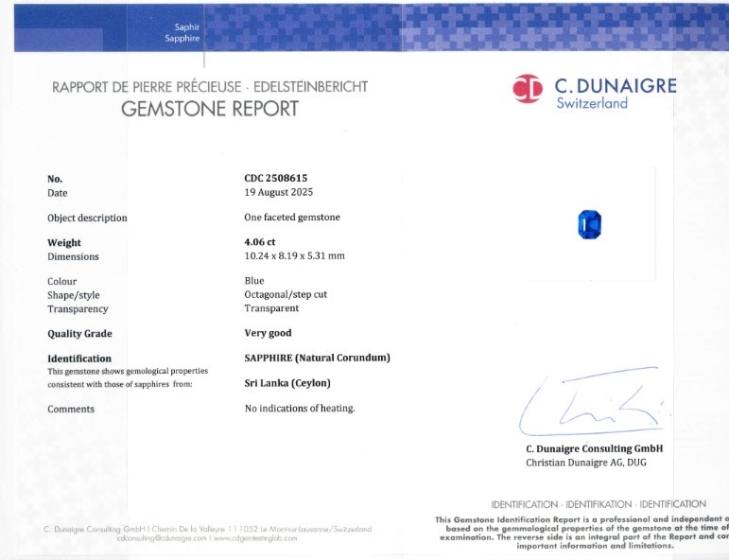Select the Saphir Sapphire header tab

pos(182,33)
